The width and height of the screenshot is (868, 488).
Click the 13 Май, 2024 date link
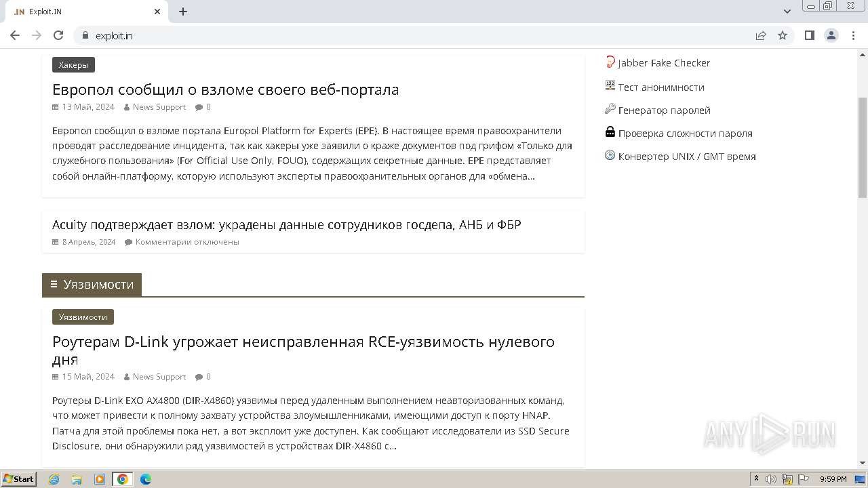(x=88, y=107)
